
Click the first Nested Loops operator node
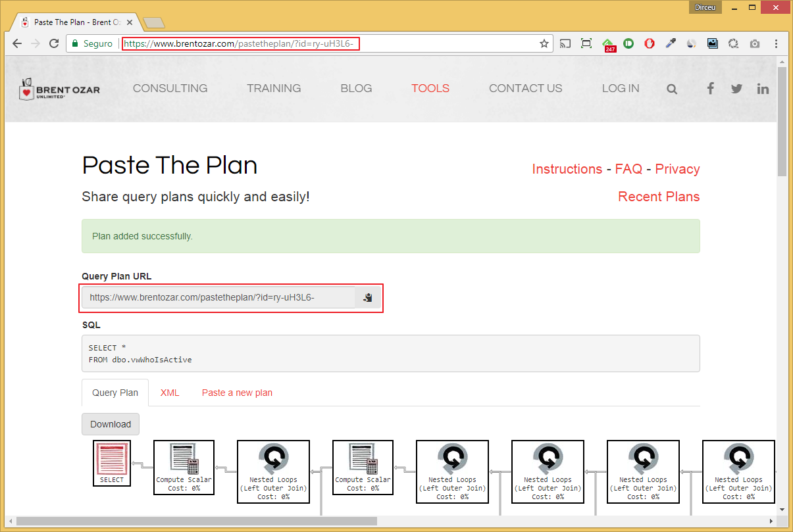click(273, 471)
